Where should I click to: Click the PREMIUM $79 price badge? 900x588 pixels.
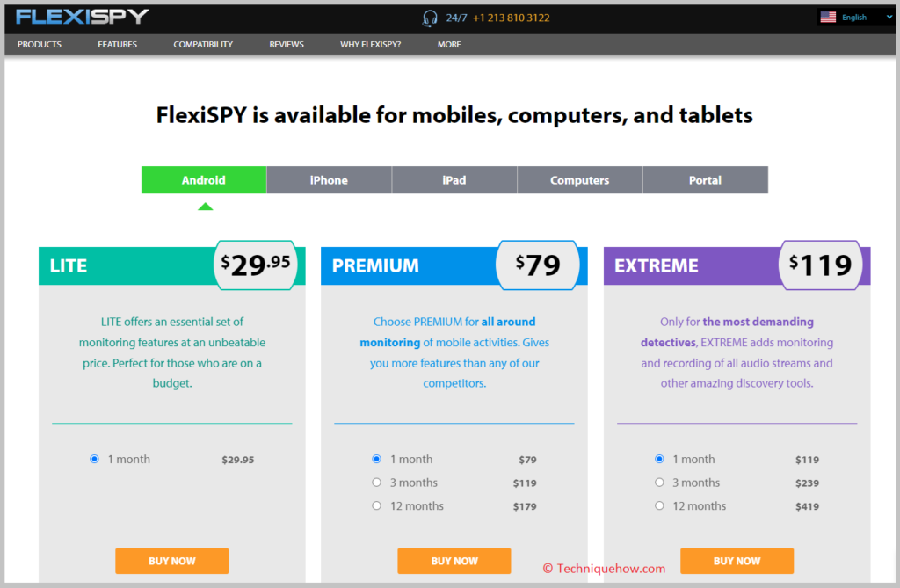(x=538, y=265)
